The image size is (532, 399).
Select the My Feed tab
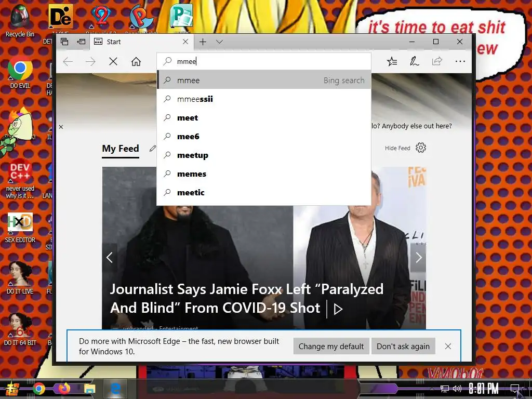coord(121,149)
